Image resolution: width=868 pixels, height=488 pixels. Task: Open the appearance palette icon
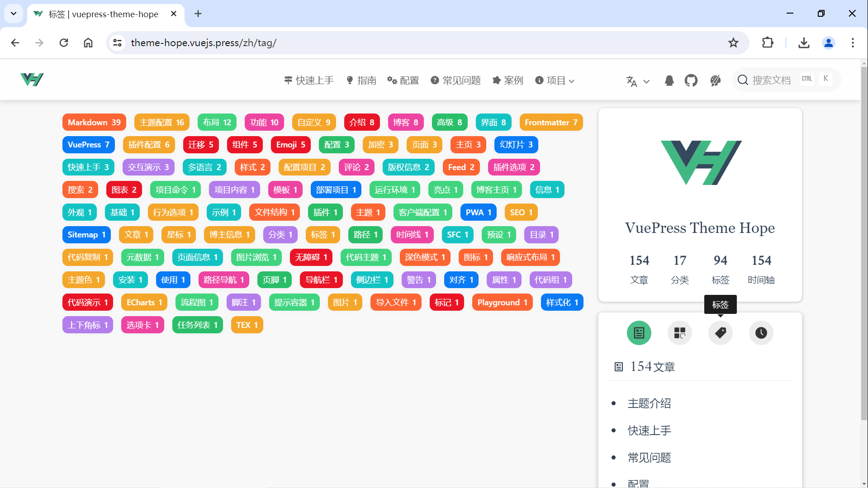[x=715, y=81]
